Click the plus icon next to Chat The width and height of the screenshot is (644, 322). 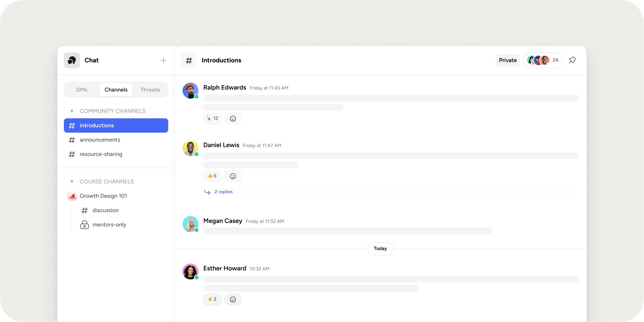tap(163, 60)
